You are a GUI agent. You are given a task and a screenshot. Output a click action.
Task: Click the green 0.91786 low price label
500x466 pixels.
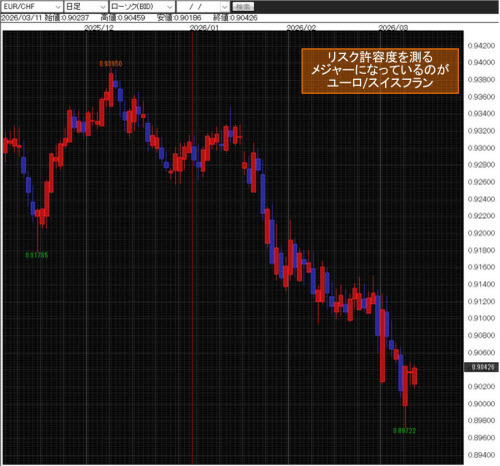(37, 255)
